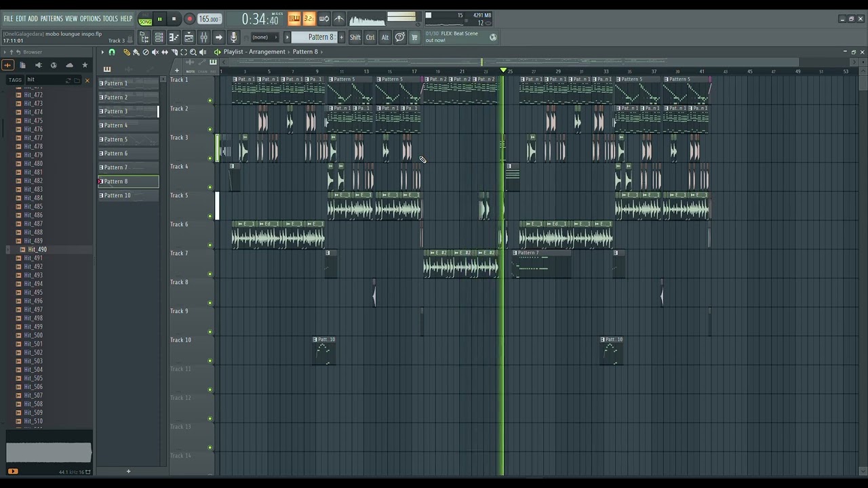
Task: Select the Delete tool
Action: pos(145,52)
